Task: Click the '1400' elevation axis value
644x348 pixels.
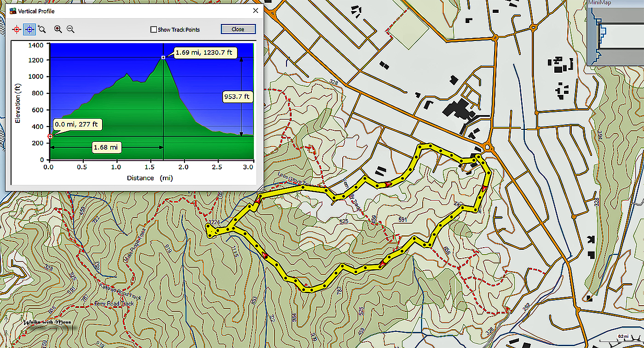Action: [36, 45]
